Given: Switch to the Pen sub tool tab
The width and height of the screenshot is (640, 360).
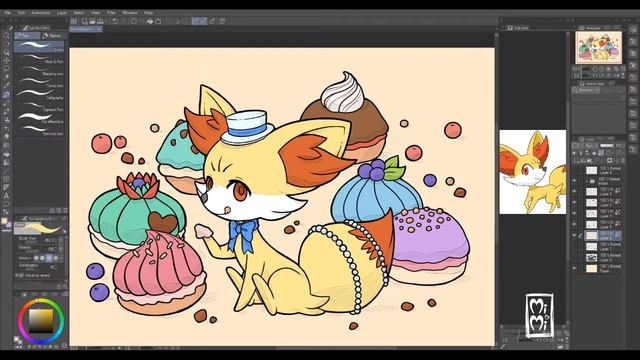Looking at the screenshot, I should [27, 36].
